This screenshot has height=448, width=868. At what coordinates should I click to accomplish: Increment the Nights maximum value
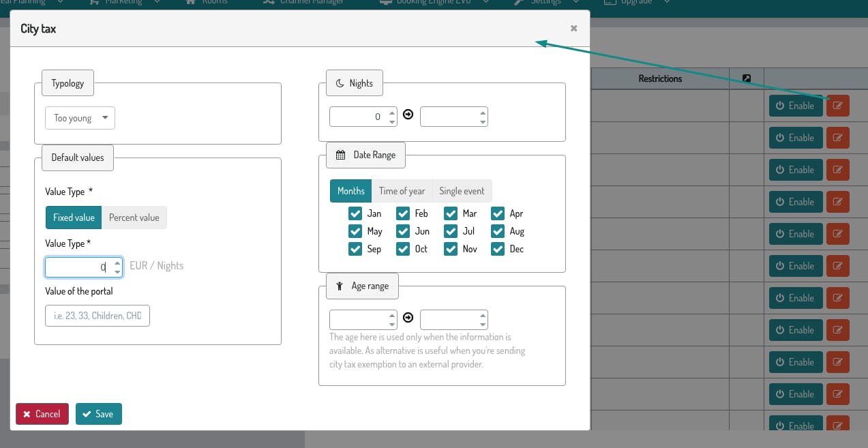483,113
